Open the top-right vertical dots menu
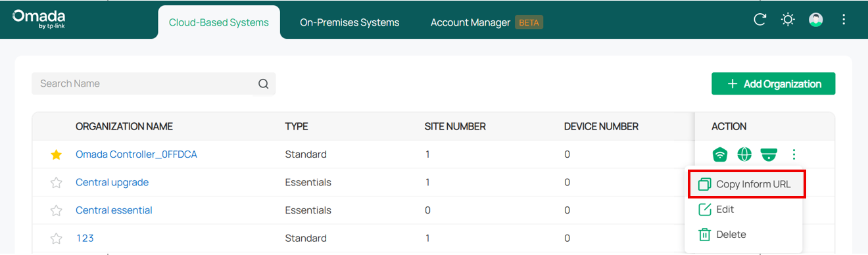868x255 pixels. coord(844,20)
